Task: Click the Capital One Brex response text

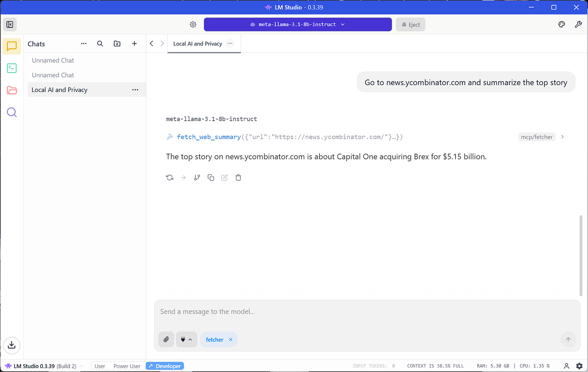Action: pos(326,157)
